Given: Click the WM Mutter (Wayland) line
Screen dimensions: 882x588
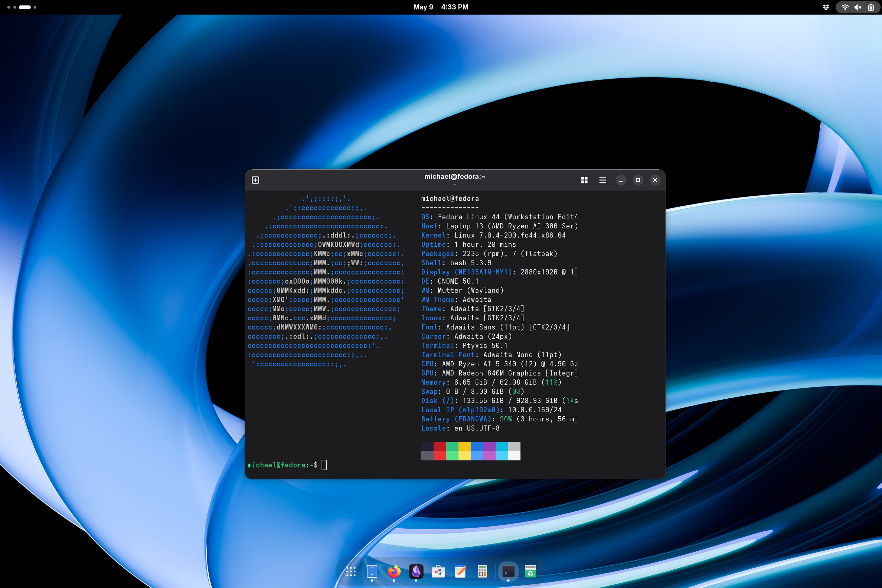Looking at the screenshot, I should [462, 290].
